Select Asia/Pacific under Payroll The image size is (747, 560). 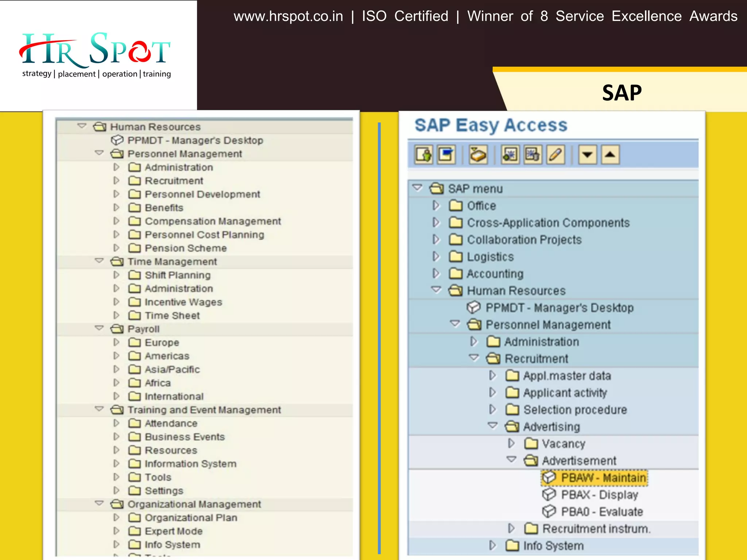(x=172, y=369)
